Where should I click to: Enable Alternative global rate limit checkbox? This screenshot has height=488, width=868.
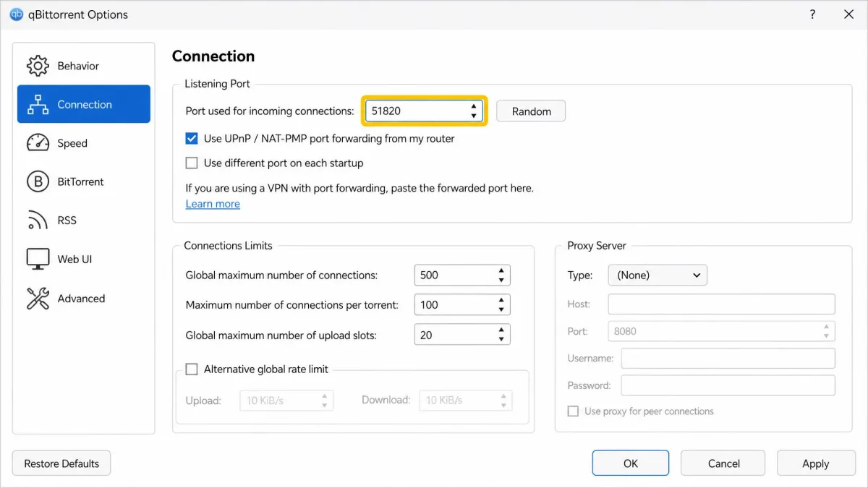192,369
